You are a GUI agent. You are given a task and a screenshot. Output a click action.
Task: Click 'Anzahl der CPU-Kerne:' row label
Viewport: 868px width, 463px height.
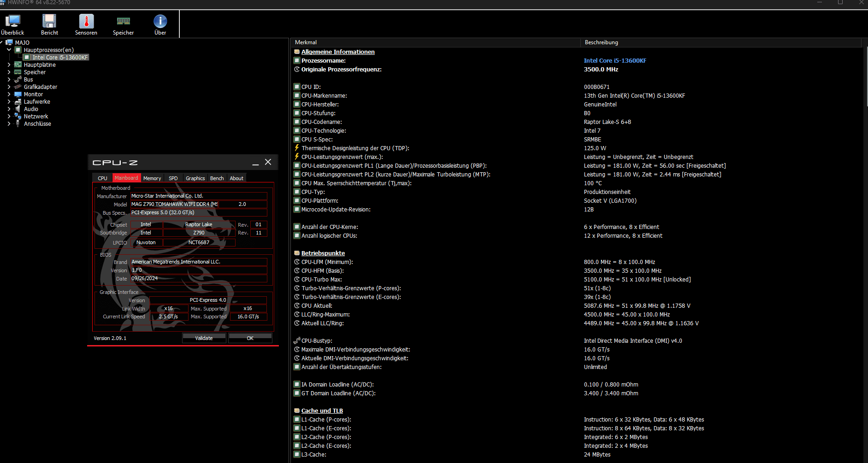(x=330, y=227)
